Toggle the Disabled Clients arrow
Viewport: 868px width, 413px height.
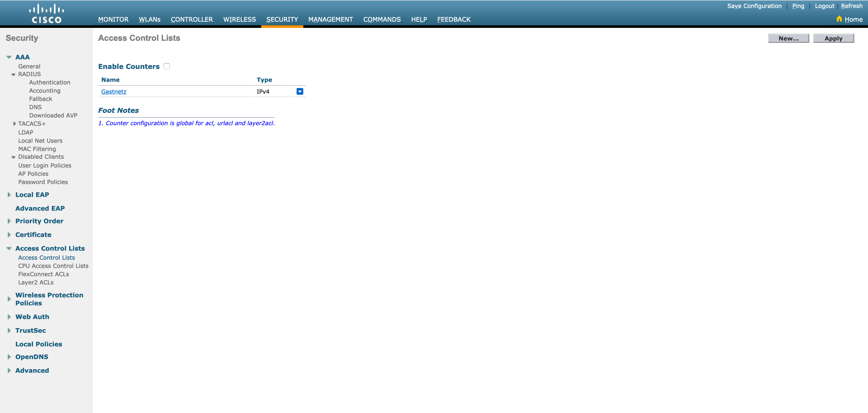coord(13,157)
